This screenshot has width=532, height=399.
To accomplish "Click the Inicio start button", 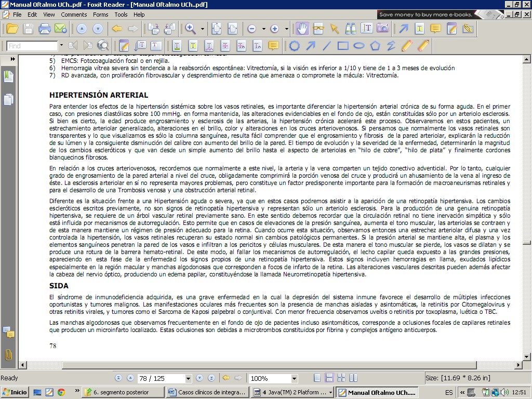I will pyautogui.click(x=15, y=392).
